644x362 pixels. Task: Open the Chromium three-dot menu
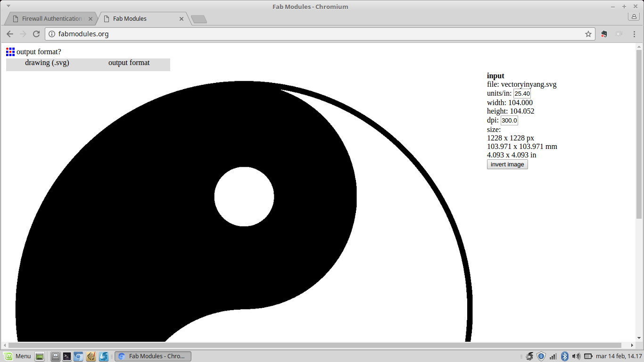[x=634, y=34]
